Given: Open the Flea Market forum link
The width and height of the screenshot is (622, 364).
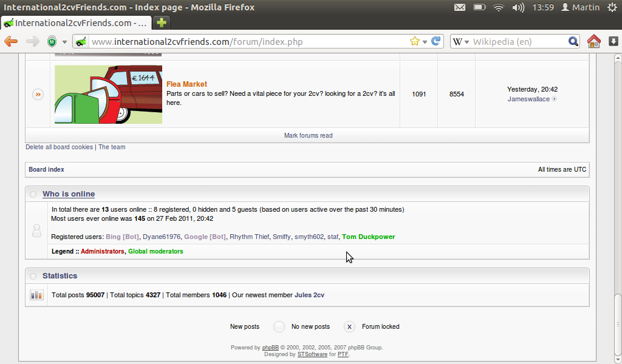Looking at the screenshot, I should pyautogui.click(x=186, y=84).
